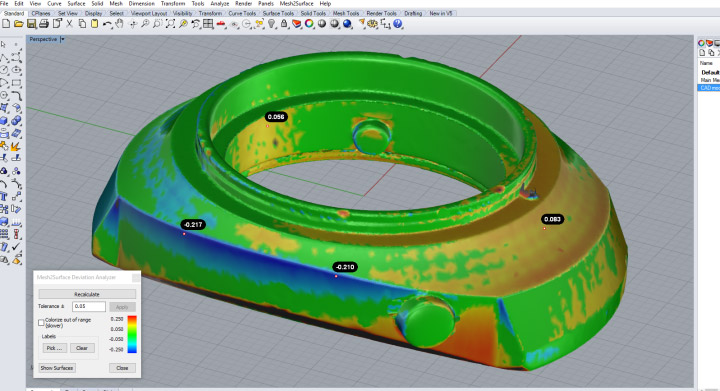Open the Perspective viewport dropdown arrow
This screenshot has height=391, width=720.
(63, 39)
